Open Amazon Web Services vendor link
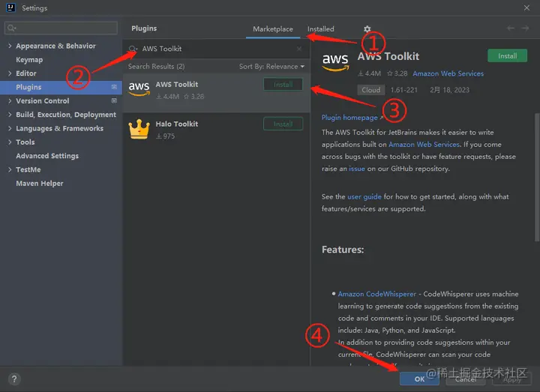The width and height of the screenshot is (540, 392). point(448,73)
